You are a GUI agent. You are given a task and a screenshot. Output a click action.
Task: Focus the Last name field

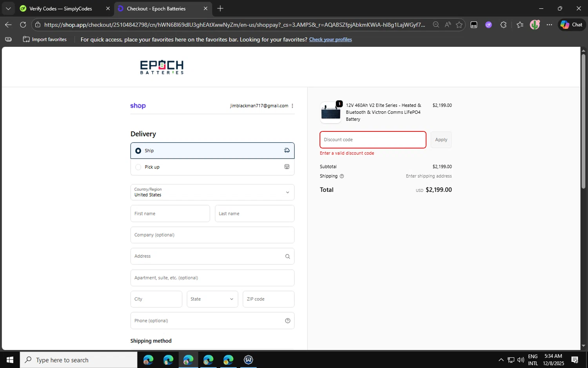pyautogui.click(x=255, y=213)
